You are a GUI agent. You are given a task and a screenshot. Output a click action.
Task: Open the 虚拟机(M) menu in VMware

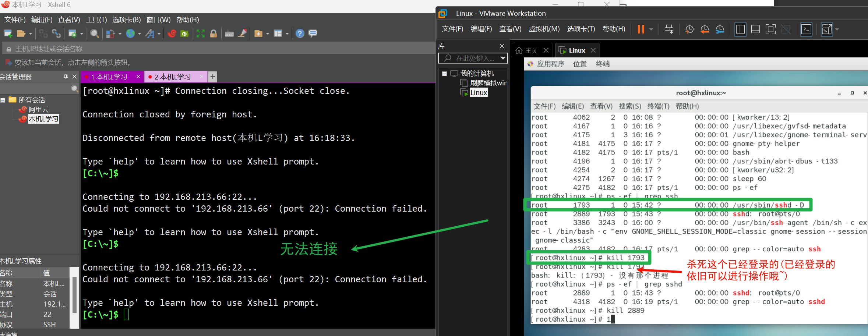click(544, 29)
